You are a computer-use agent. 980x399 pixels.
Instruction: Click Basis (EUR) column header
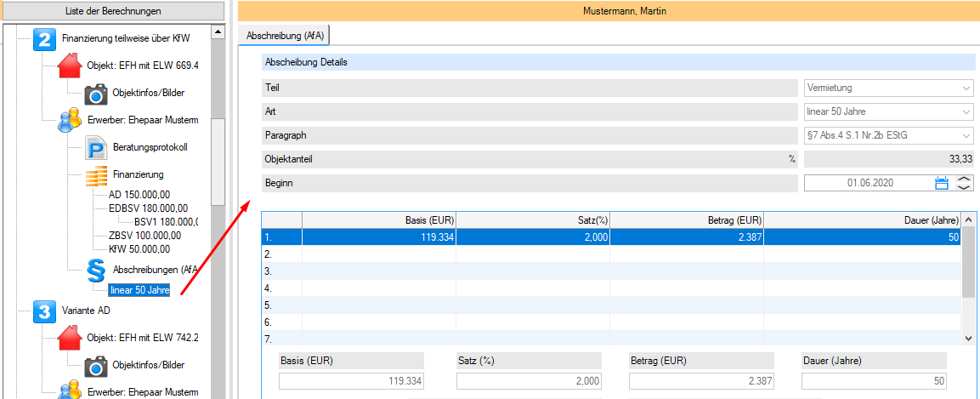pos(379,219)
